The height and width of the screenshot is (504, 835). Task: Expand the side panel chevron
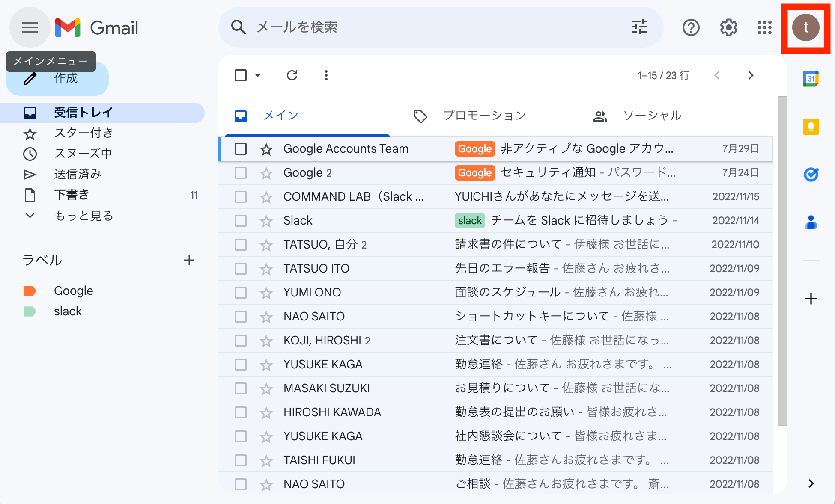point(811,483)
